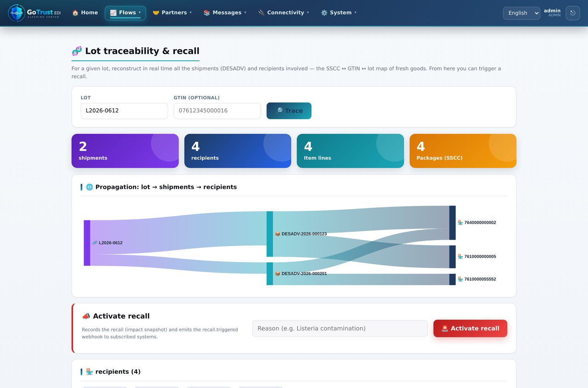Expand the Partners menu
Image resolution: width=588 pixels, height=388 pixels.
click(x=172, y=13)
